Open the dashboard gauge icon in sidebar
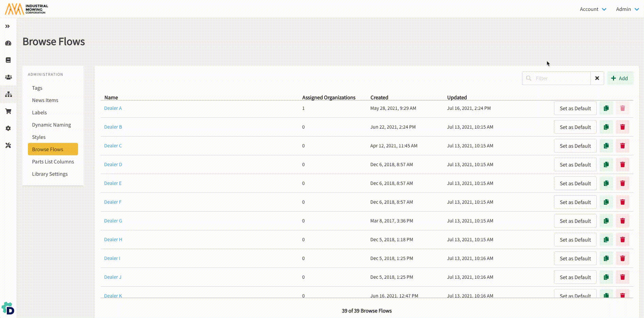Viewport: 644px width, 318px height. tap(8, 43)
